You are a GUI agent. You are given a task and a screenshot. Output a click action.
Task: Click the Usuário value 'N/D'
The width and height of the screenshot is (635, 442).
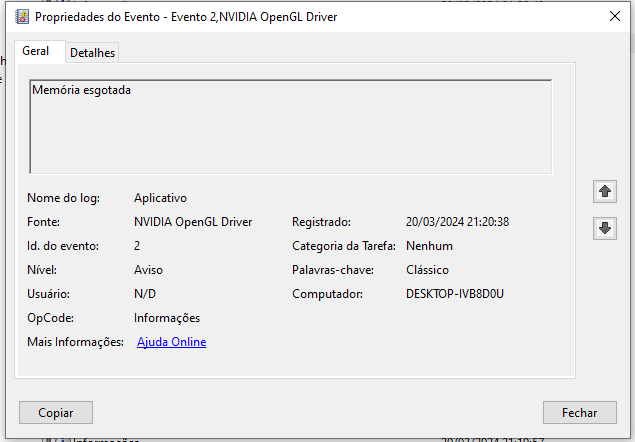[x=145, y=294]
